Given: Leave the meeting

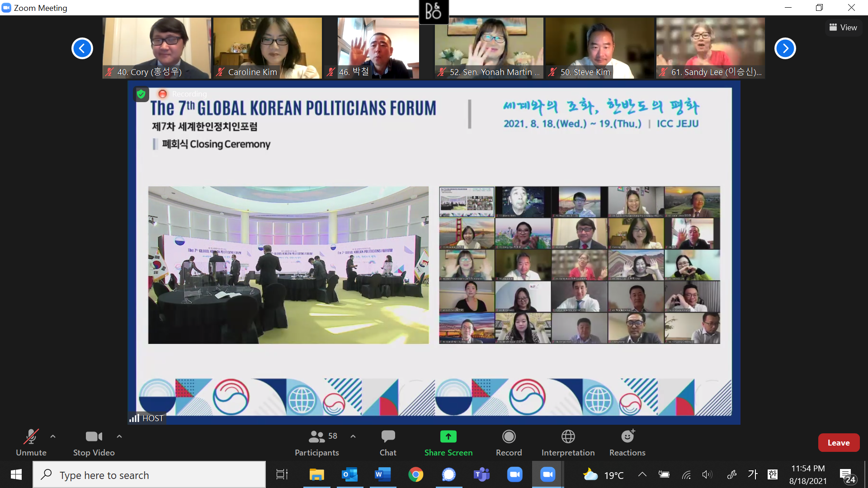Looking at the screenshot, I should (x=839, y=443).
